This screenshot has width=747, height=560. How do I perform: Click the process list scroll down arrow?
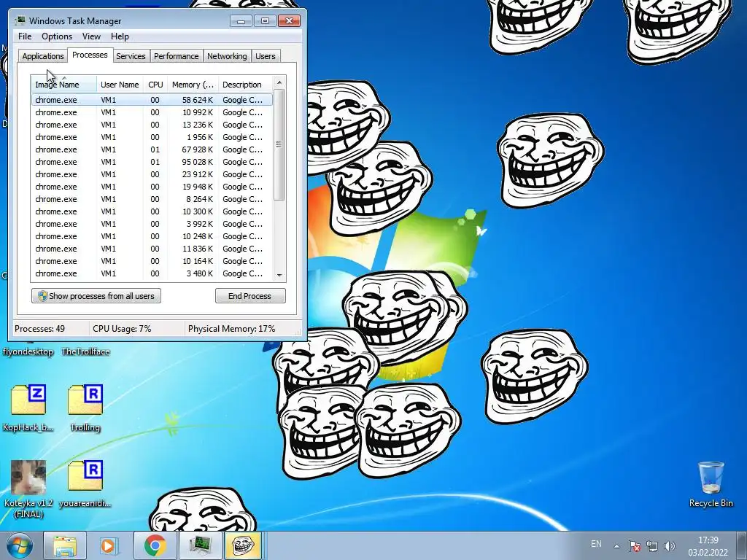[x=279, y=275]
